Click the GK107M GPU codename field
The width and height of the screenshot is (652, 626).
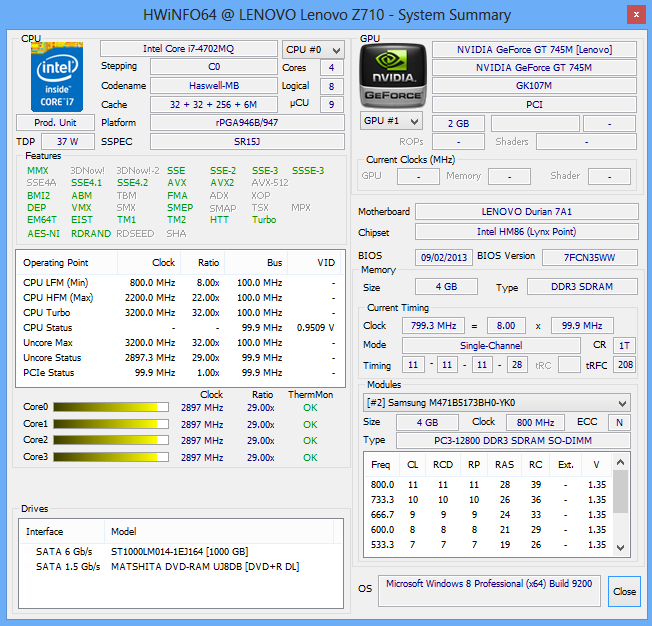pyautogui.click(x=534, y=86)
